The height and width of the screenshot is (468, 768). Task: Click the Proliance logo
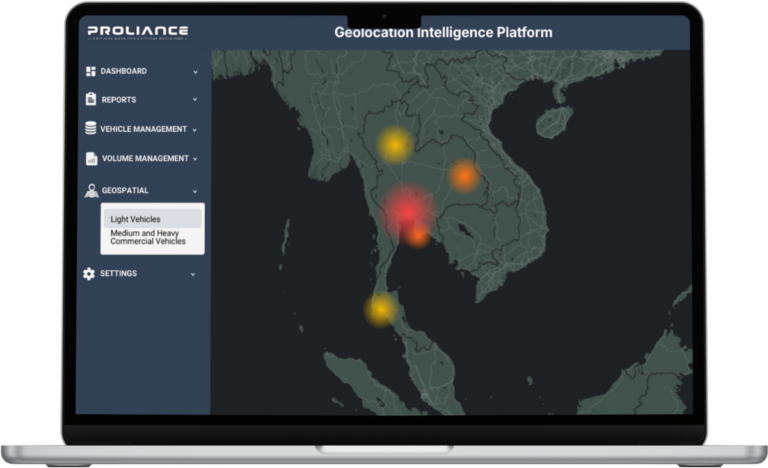(x=138, y=32)
